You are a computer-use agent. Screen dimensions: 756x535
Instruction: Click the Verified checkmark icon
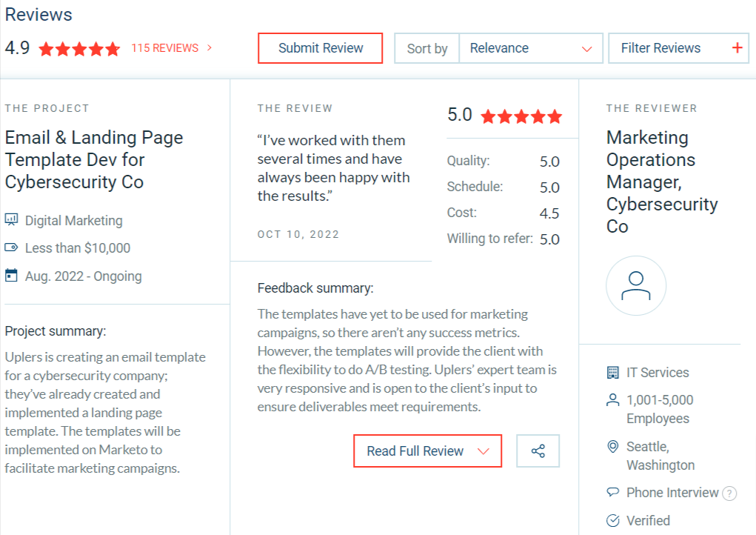coord(612,521)
